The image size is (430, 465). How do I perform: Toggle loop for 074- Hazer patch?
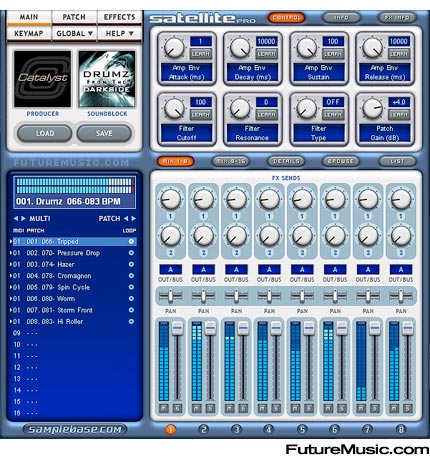tap(131, 264)
